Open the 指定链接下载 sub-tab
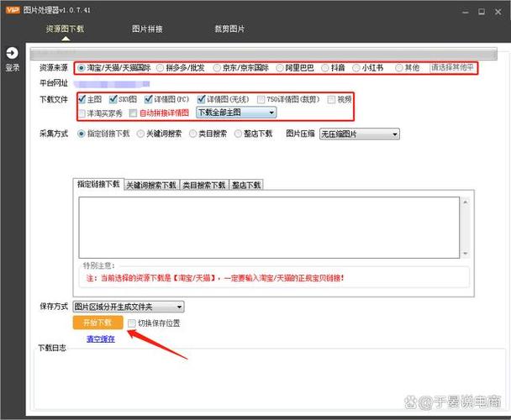The width and height of the screenshot is (511, 420). tap(98, 184)
